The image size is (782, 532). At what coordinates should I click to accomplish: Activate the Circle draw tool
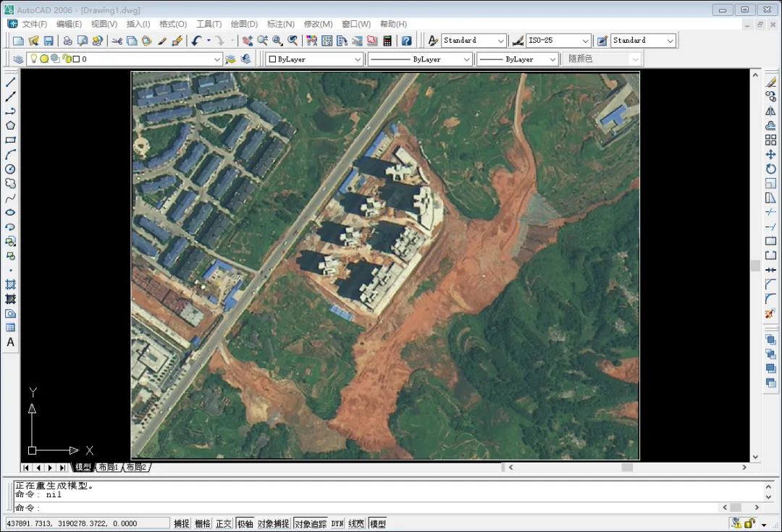(10, 169)
